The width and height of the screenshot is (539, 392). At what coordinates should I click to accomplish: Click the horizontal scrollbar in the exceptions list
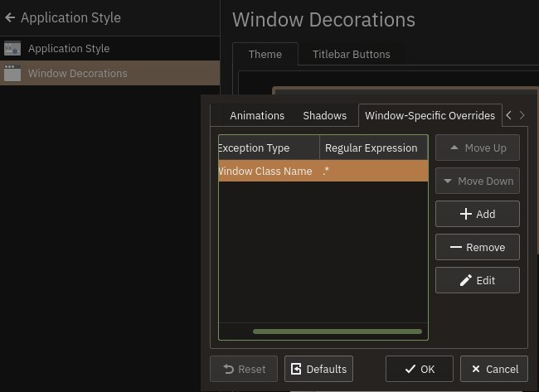point(337,332)
